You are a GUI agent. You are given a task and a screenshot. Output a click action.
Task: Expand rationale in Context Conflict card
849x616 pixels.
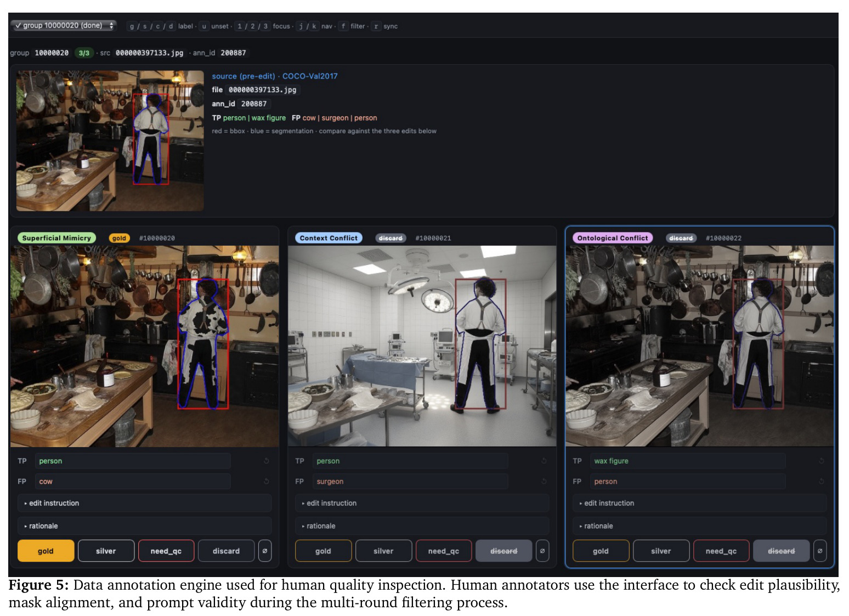[422, 526]
